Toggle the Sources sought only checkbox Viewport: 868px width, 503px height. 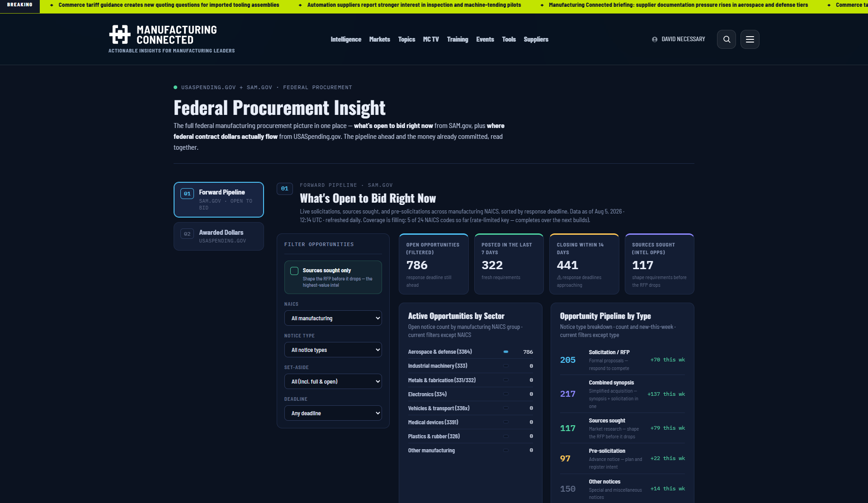point(294,271)
